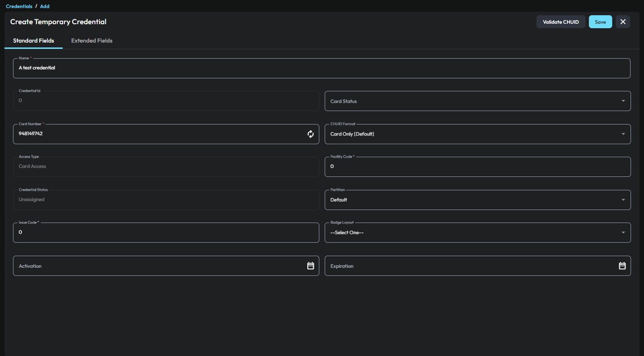644x356 pixels.
Task: Click the Expiration date field
Action: tap(468, 266)
